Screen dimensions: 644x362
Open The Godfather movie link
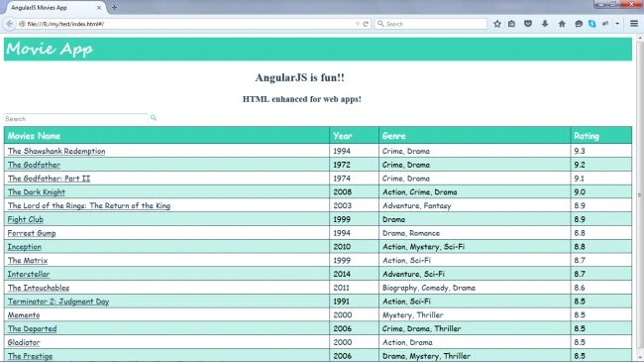(34, 165)
